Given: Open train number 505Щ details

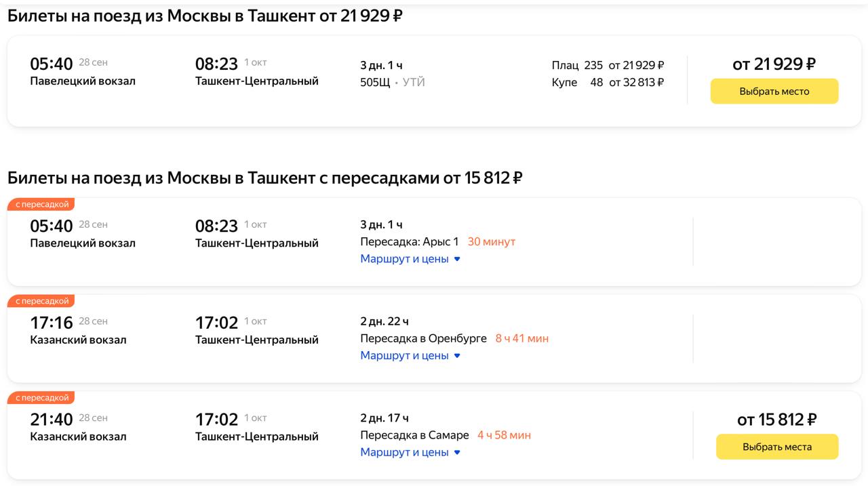Looking at the screenshot, I should (x=374, y=83).
